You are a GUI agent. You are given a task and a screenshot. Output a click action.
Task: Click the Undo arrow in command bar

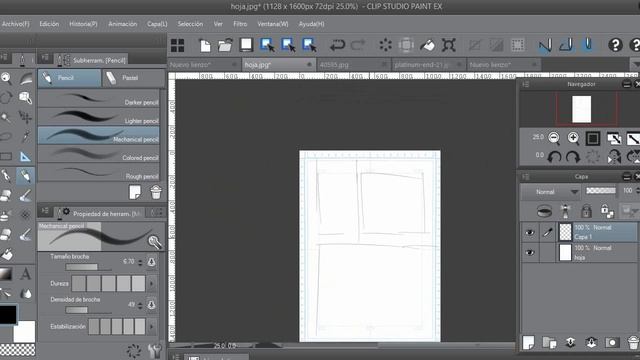(x=337, y=45)
